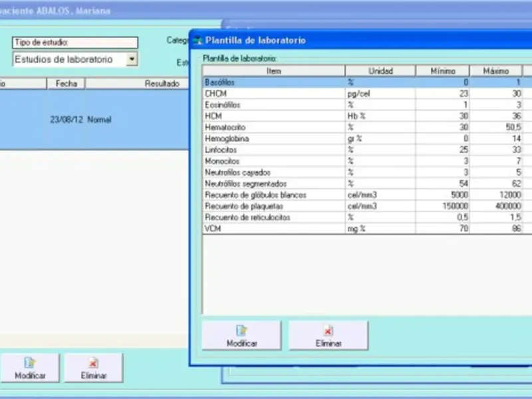Select the VCM row
532x399 pixels.
(367, 228)
